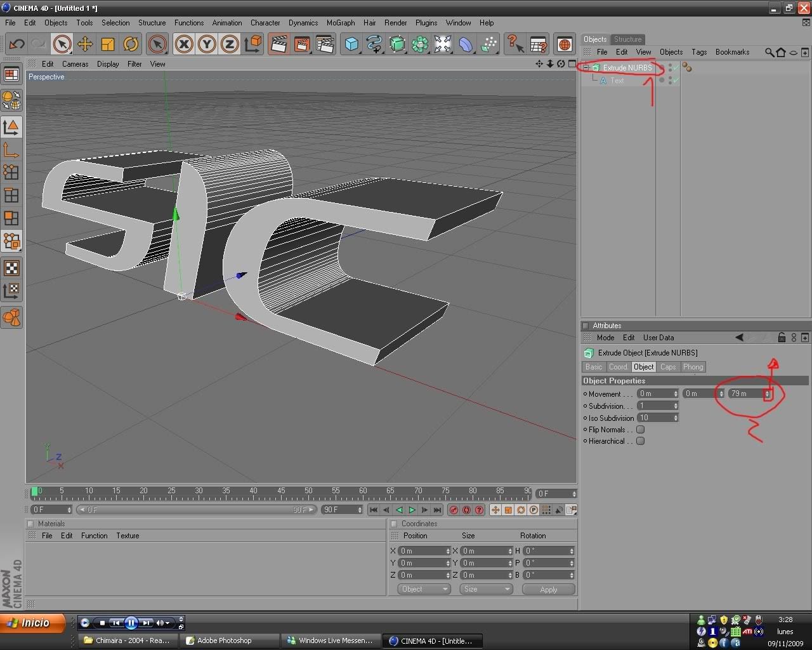This screenshot has width=812, height=650.
Task: Open the Viewport layout icon at sidebar top
Action: (x=11, y=74)
